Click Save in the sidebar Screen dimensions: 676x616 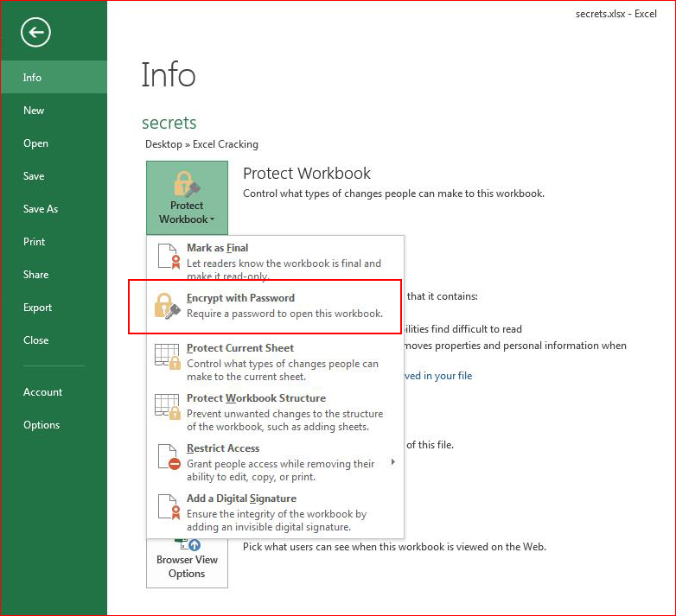click(x=54, y=175)
